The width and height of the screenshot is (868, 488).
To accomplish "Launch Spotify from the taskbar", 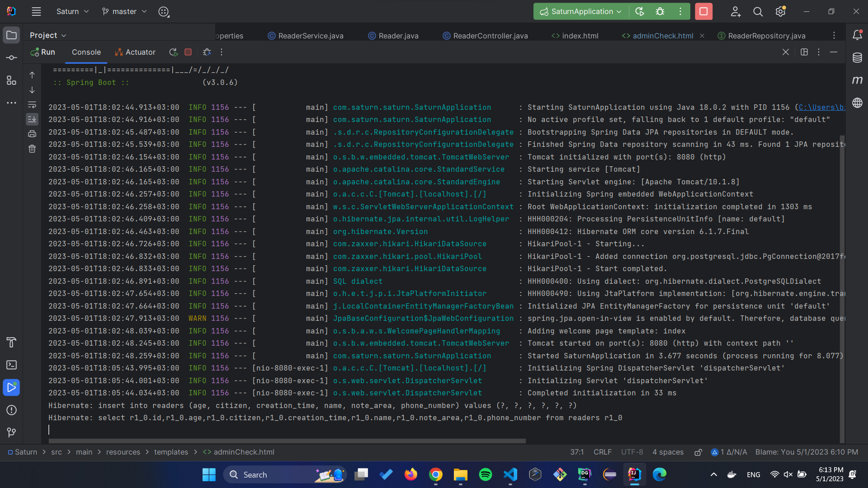I will point(485,474).
